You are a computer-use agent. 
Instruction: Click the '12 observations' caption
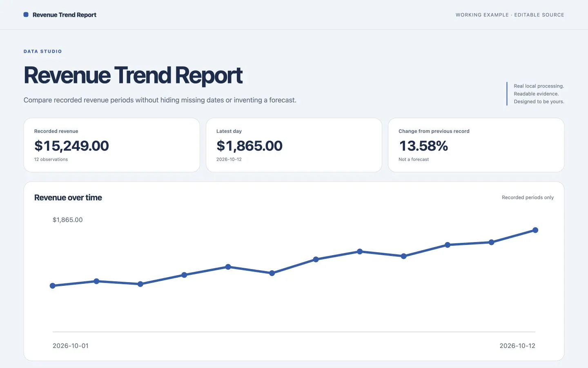51,159
